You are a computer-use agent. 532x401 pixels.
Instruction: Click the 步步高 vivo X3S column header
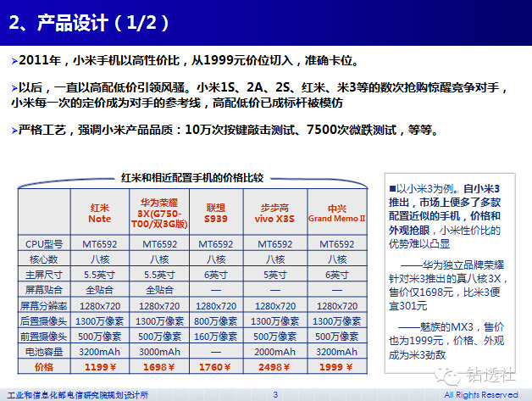[274, 214]
